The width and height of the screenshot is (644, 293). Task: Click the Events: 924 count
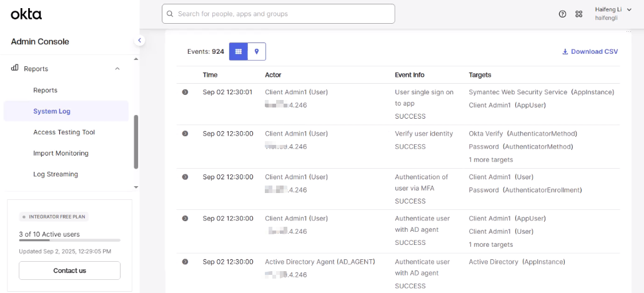click(206, 52)
